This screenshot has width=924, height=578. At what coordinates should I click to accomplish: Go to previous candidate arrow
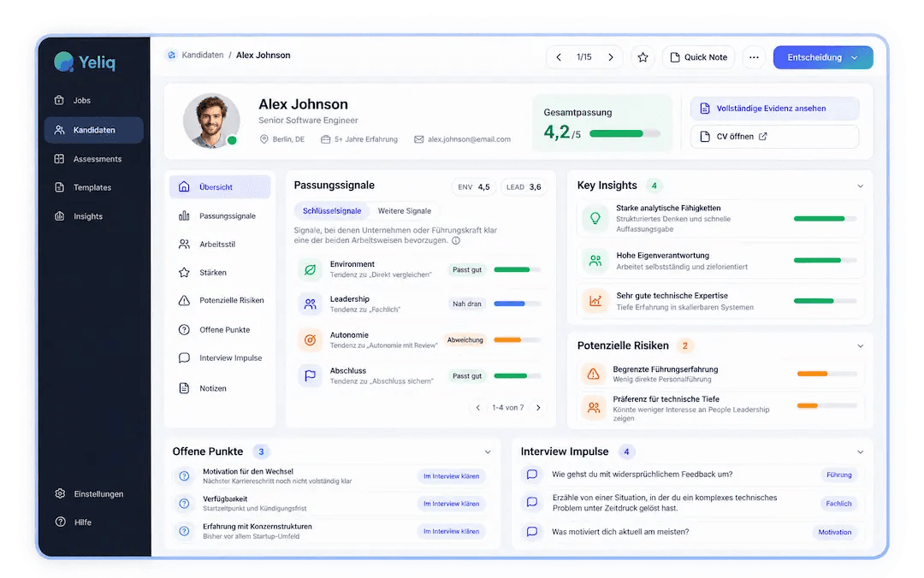(559, 57)
